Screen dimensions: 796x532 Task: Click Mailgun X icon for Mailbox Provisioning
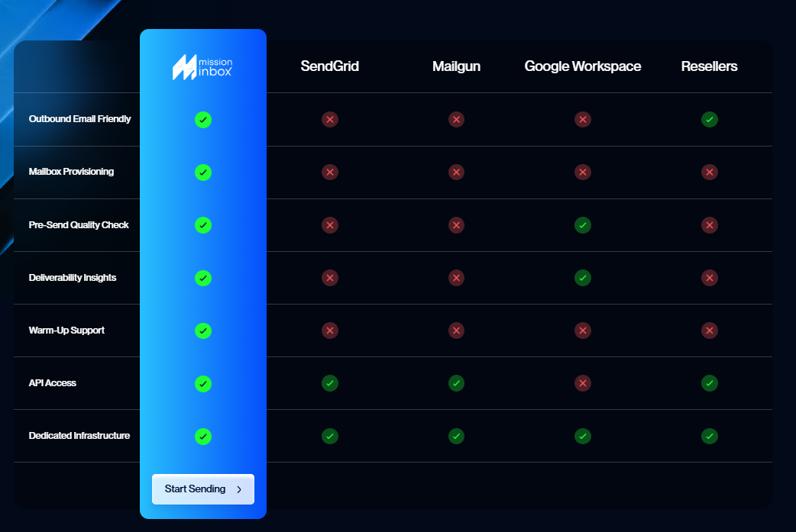[456, 172]
